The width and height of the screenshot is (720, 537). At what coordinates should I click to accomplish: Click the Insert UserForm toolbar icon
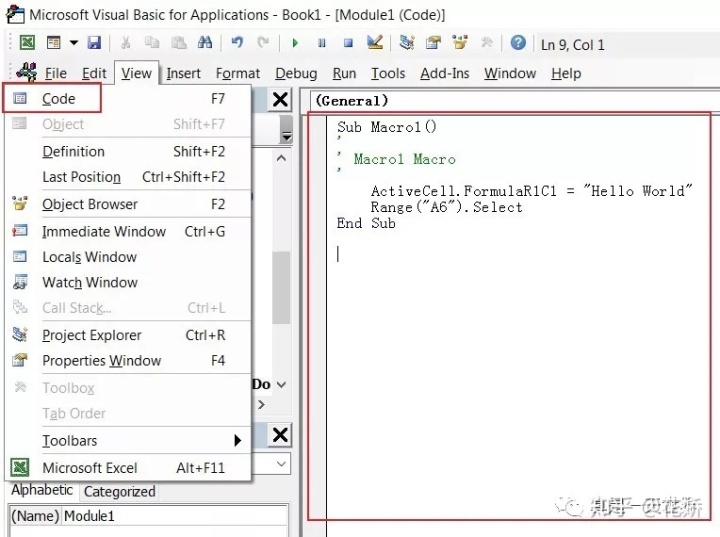point(54,43)
